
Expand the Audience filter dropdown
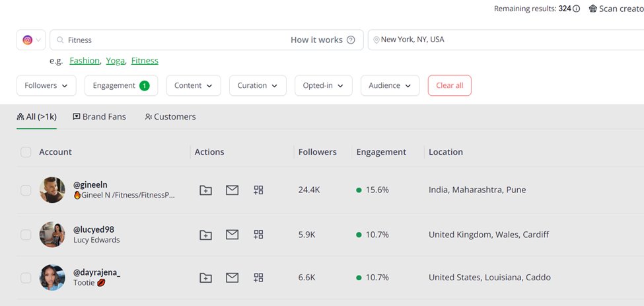[390, 85]
